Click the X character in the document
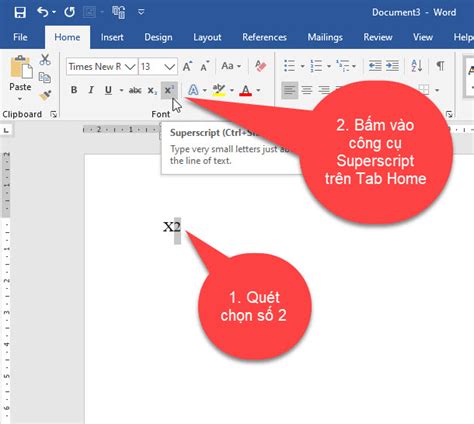Viewport: 474px width, 424px height. click(168, 227)
